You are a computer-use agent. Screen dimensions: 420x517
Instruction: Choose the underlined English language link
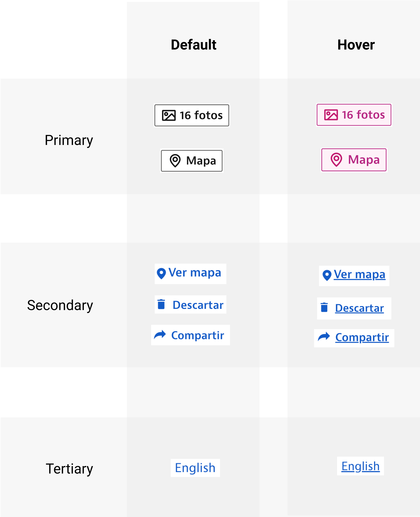[x=360, y=466]
